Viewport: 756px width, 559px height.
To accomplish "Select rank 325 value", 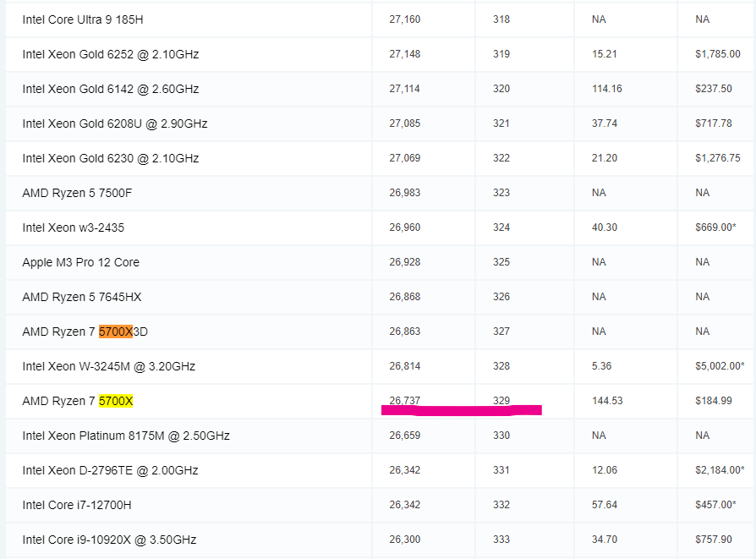I will 501,262.
